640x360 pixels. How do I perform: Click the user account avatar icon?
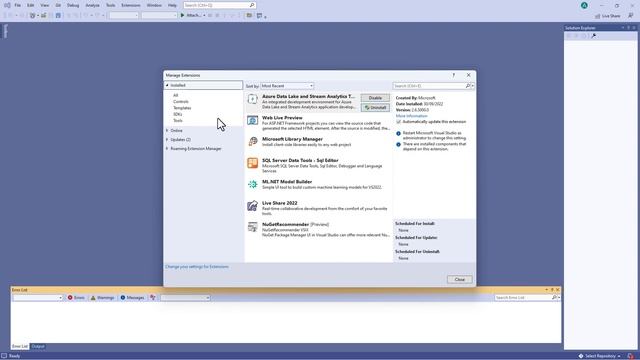click(584, 5)
